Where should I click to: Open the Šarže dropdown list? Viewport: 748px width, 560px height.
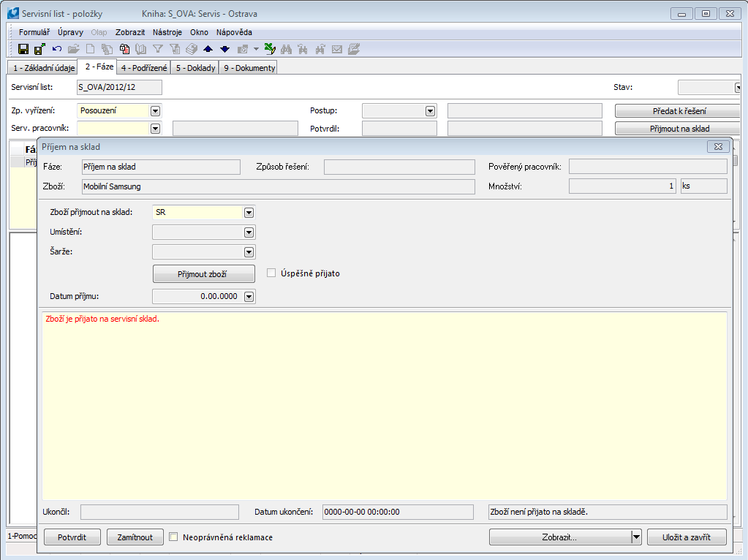(x=249, y=252)
